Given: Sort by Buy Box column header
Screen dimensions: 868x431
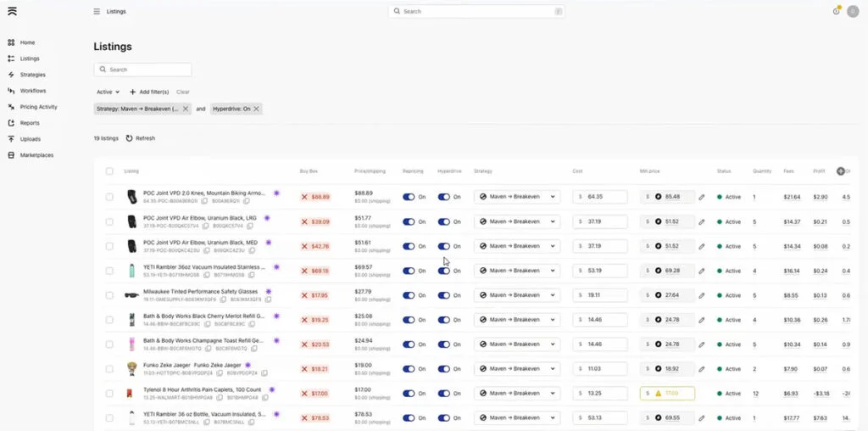Looking at the screenshot, I should (309, 171).
